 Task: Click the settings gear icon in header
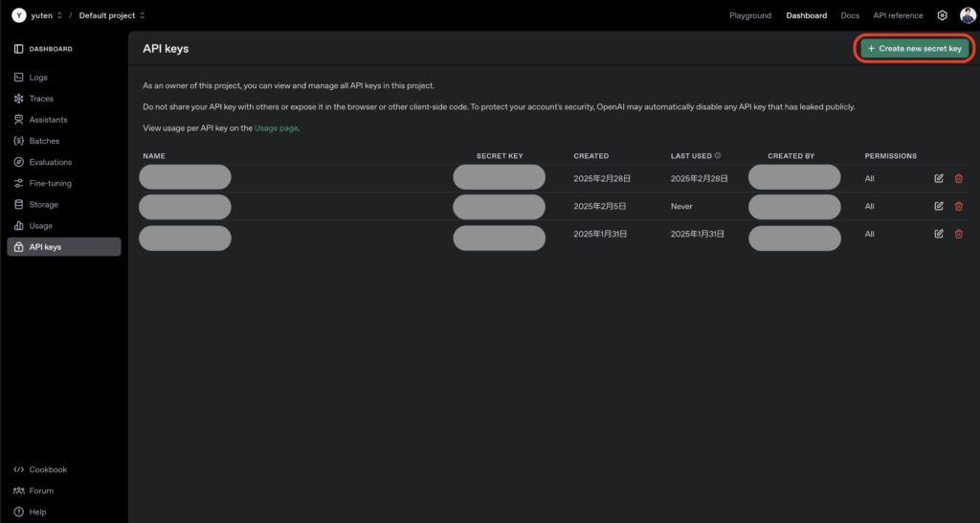(x=942, y=15)
